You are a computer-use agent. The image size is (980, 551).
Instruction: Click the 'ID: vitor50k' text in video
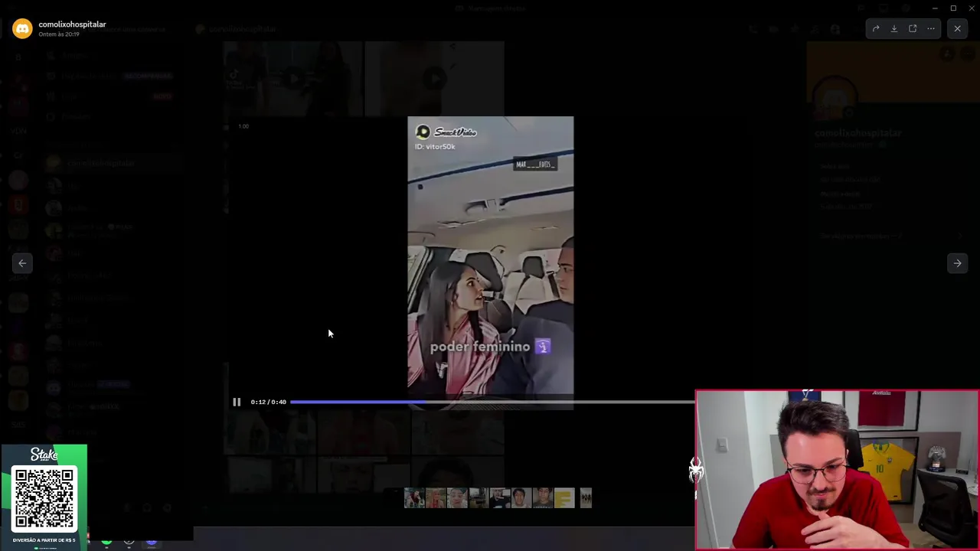point(435,146)
